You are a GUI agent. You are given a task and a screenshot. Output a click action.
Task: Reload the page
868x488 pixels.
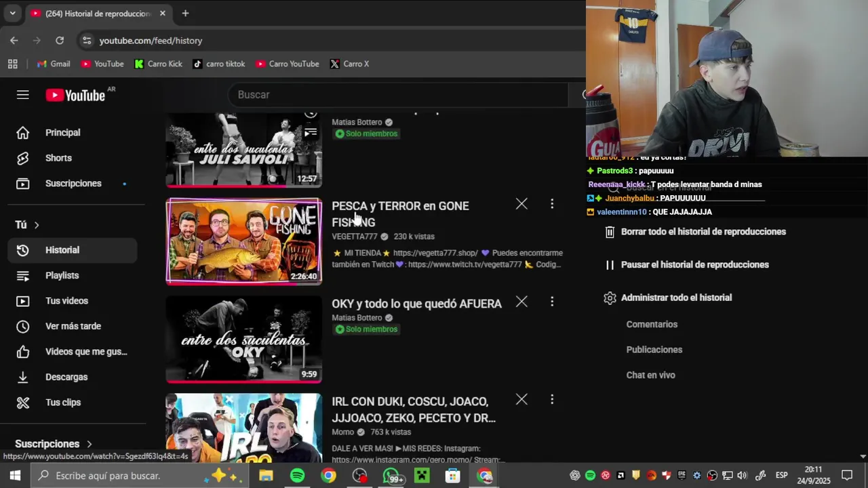pos(60,41)
